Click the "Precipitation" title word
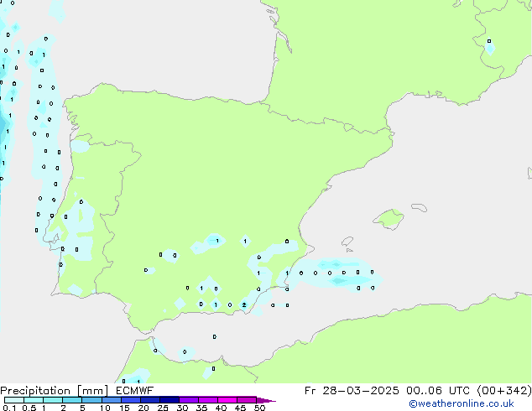This screenshot has height=411, width=532. point(35,391)
